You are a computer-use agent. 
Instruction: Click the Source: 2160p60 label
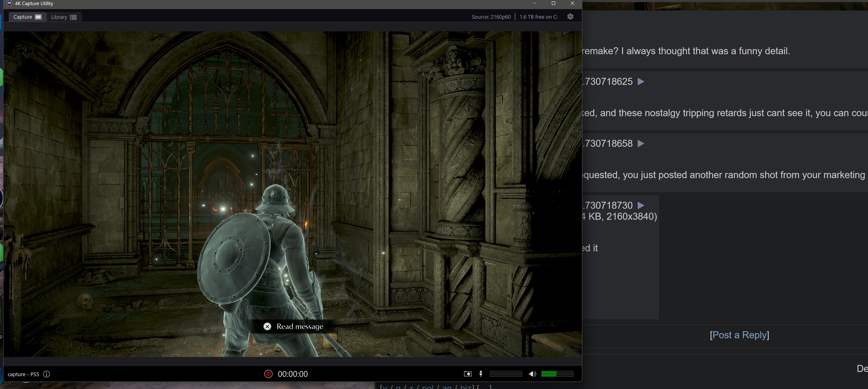pyautogui.click(x=491, y=17)
